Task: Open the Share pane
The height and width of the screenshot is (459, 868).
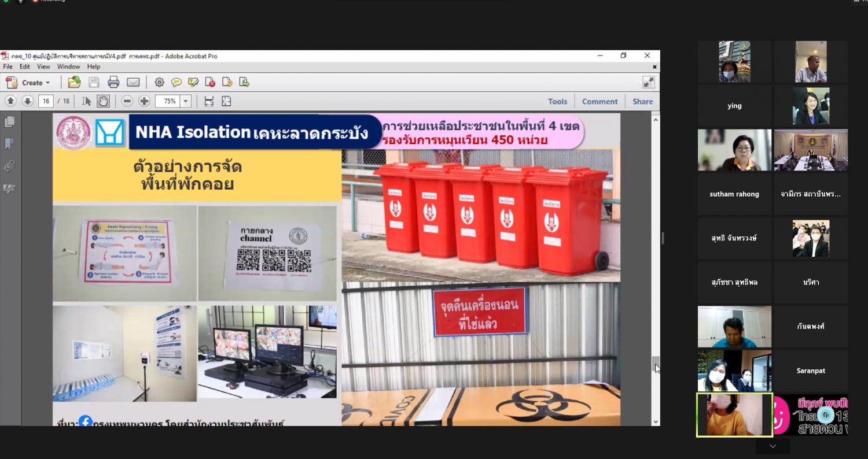Action: 642,101
